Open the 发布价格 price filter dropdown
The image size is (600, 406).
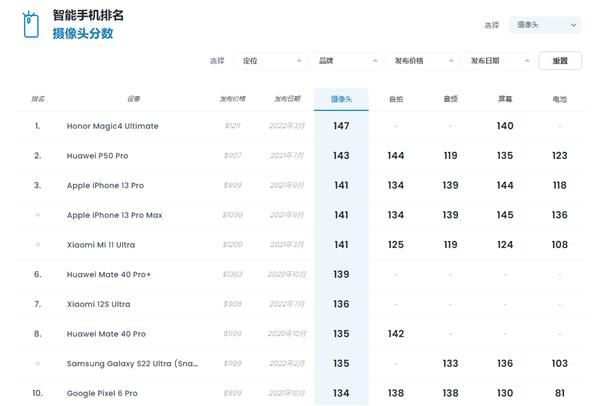pyautogui.click(x=423, y=61)
